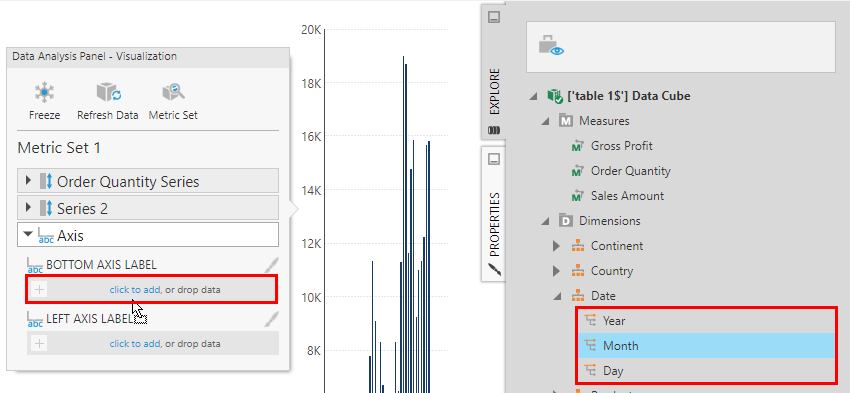Screen dimensions: 850x393
Task: Select Order Quantity measure
Action: pyautogui.click(x=630, y=171)
